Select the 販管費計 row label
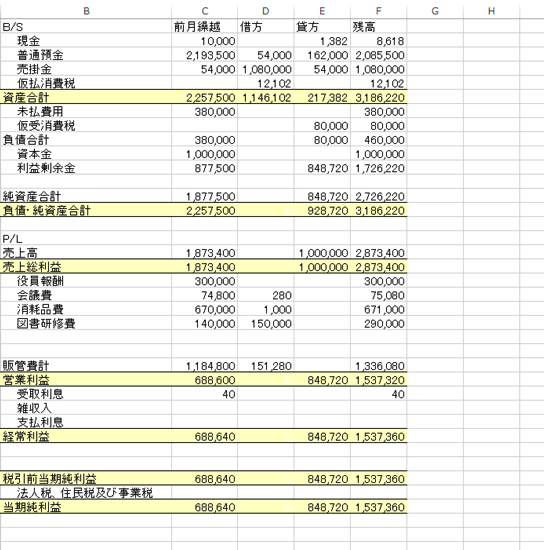 [86, 365]
